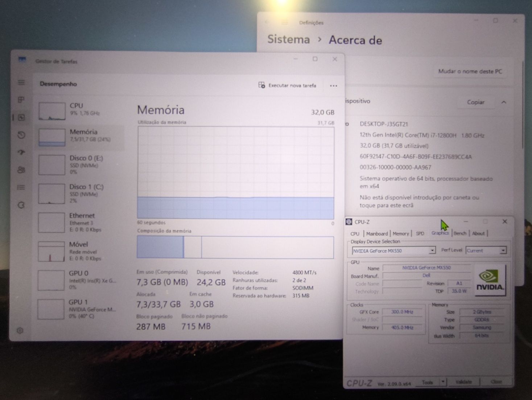Open Users page icon in Task Manager
Screen dimensions: 532x400
[x=21, y=170]
